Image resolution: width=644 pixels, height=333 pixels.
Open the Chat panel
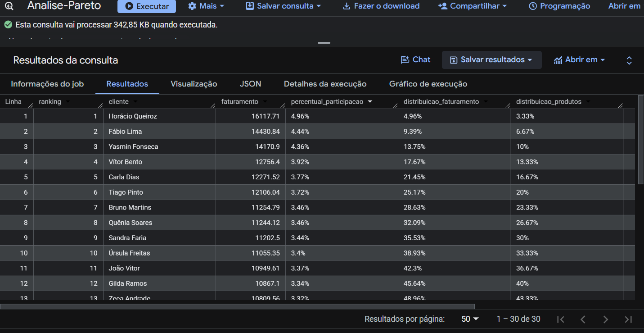[x=416, y=60]
